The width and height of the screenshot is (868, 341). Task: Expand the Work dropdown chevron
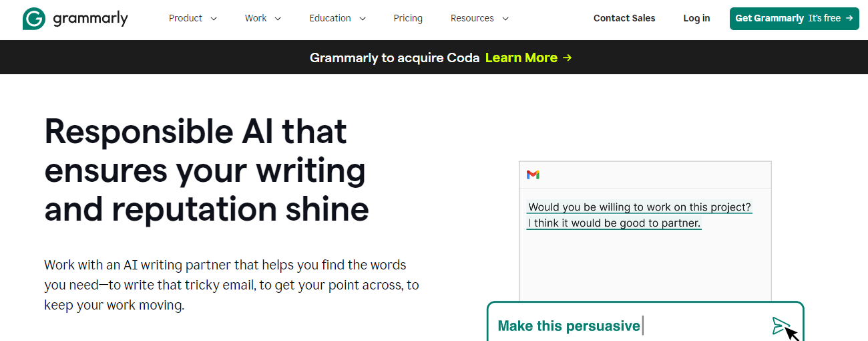click(x=278, y=19)
